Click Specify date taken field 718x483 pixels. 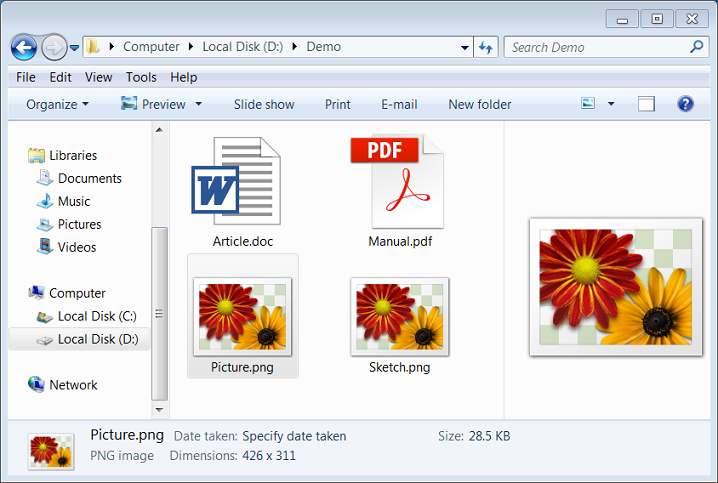[294, 436]
